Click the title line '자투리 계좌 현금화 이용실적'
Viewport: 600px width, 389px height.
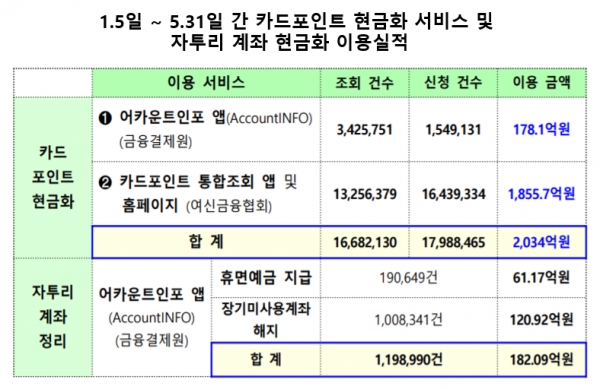(x=289, y=42)
